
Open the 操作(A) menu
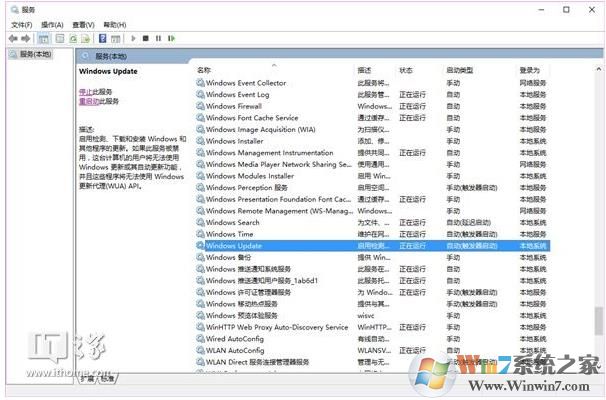pyautogui.click(x=52, y=25)
